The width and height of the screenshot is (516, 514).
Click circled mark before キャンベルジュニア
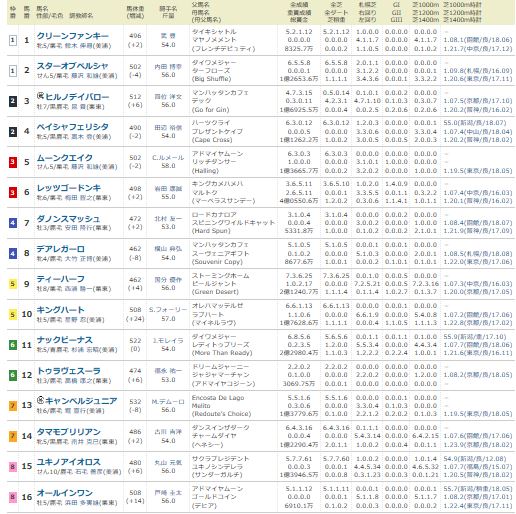tap(40, 400)
